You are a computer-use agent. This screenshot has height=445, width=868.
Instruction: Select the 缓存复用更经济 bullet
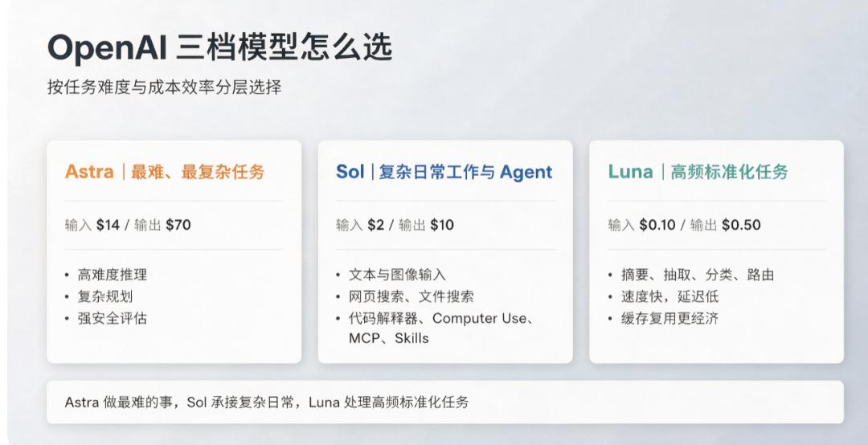669,318
